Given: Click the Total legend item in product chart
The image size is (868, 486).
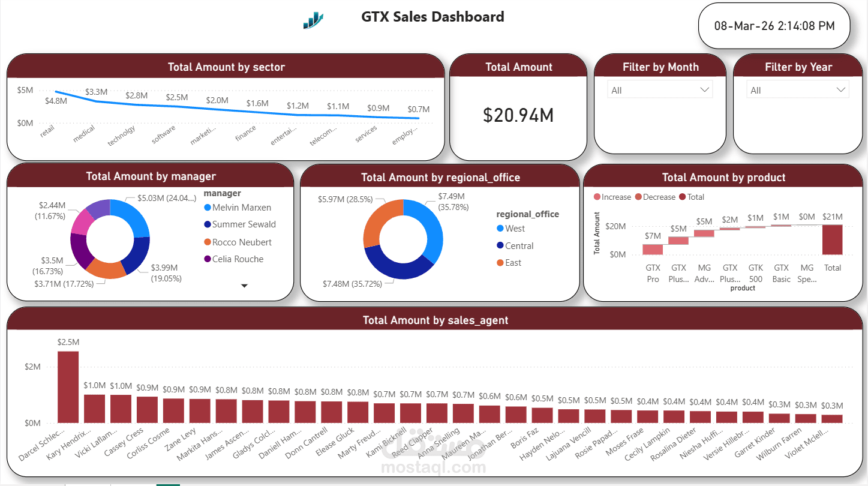Looking at the screenshot, I should [692, 197].
